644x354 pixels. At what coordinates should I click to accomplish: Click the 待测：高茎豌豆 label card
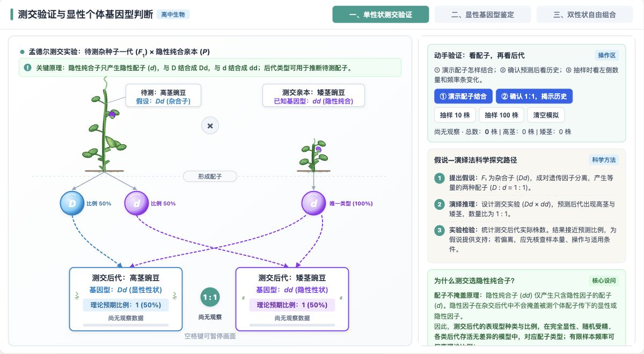click(164, 96)
